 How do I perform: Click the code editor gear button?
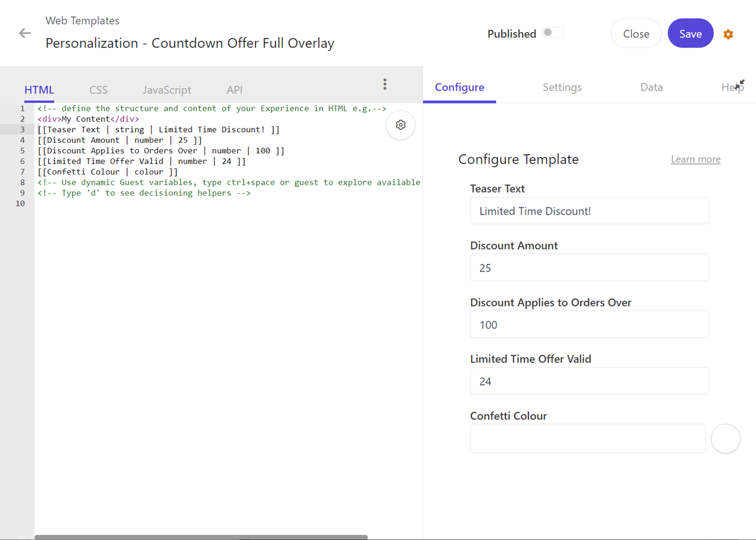(401, 125)
